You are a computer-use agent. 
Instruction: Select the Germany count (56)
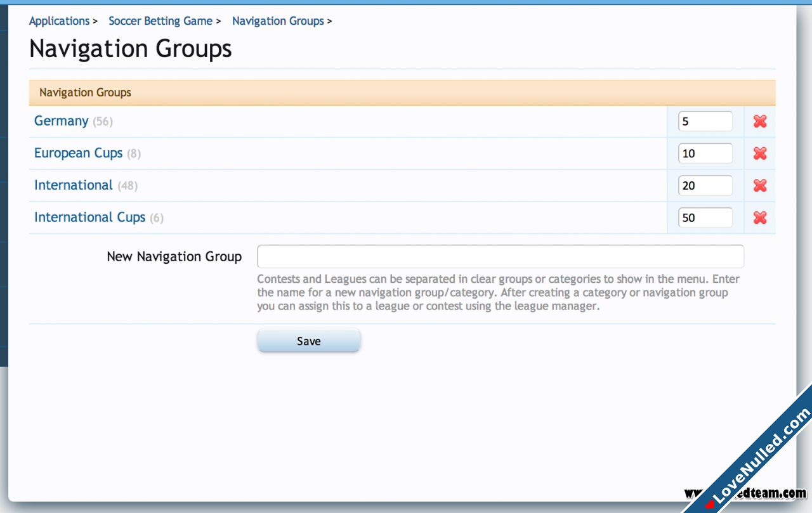[103, 121]
